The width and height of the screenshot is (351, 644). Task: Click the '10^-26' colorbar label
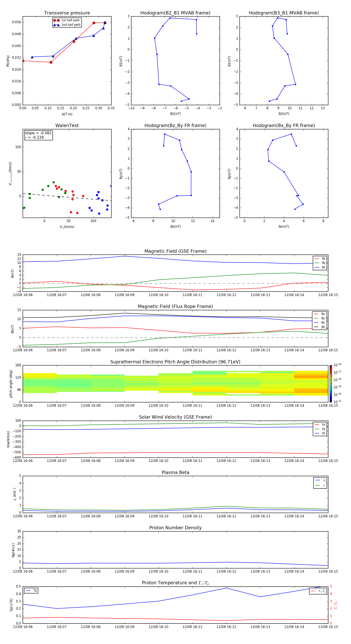337,365
